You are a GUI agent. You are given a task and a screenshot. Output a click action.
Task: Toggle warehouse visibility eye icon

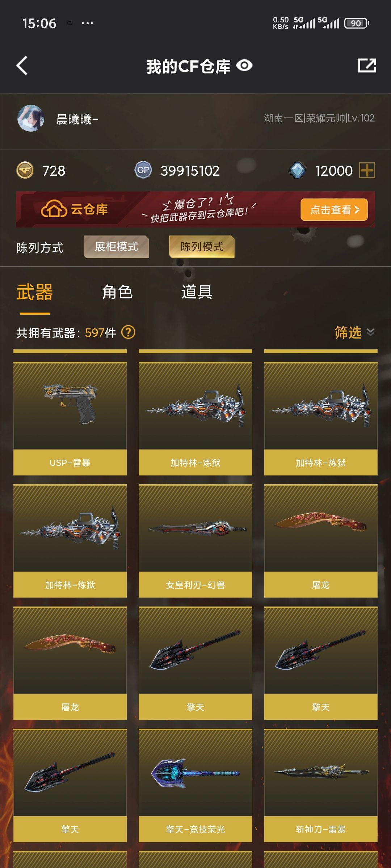(244, 66)
